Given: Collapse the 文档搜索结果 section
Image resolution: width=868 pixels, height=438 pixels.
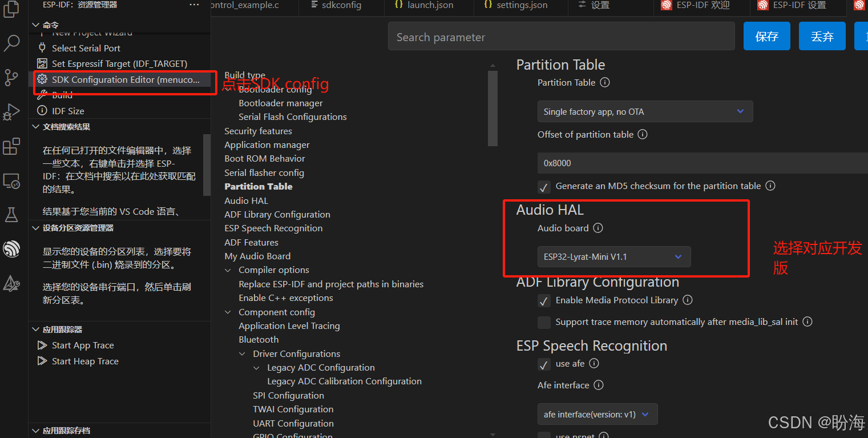Looking at the screenshot, I should pyautogui.click(x=36, y=127).
